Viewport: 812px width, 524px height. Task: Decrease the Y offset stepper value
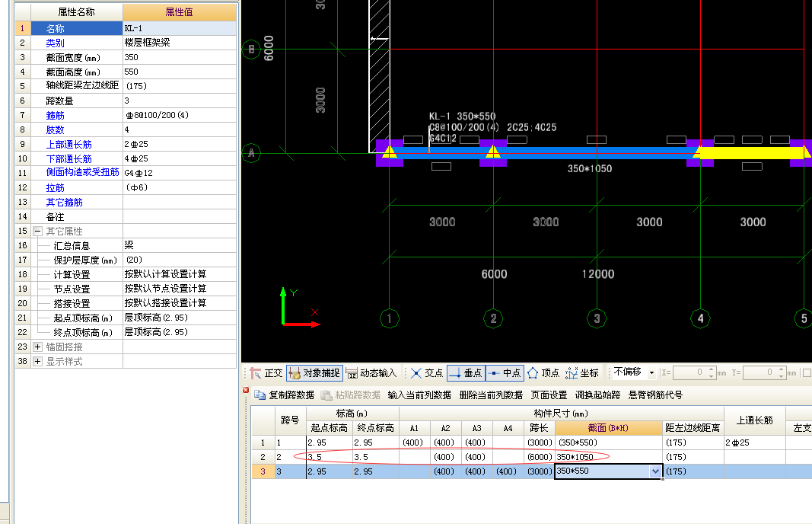click(781, 375)
